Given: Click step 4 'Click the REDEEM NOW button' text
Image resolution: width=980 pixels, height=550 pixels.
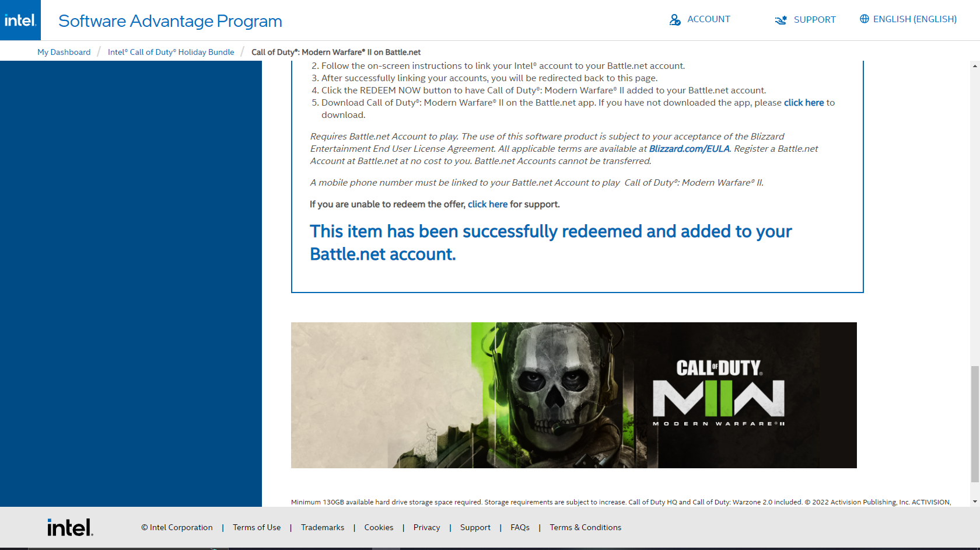Looking at the screenshot, I should tap(544, 90).
